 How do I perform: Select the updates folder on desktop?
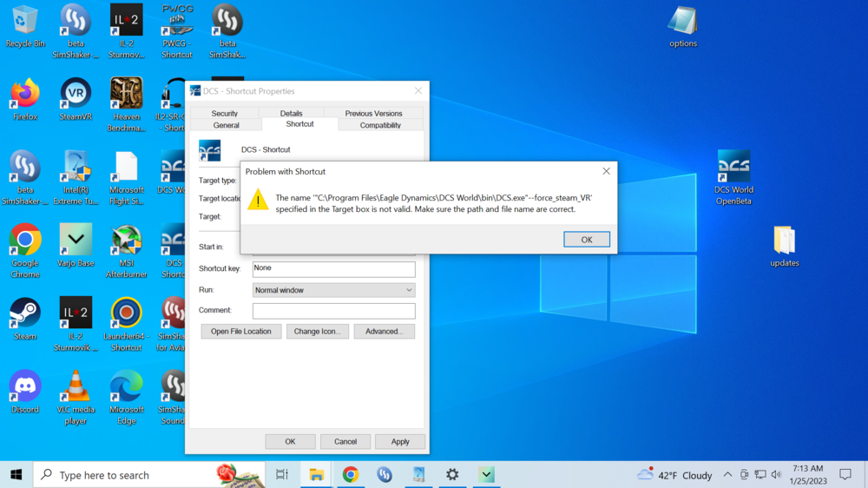point(785,246)
